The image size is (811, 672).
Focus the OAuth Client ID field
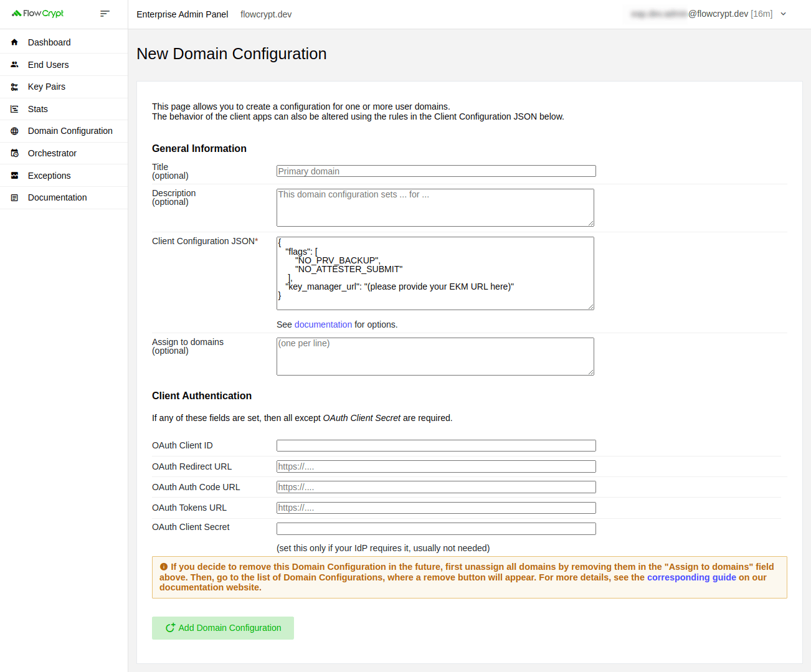[x=436, y=445]
